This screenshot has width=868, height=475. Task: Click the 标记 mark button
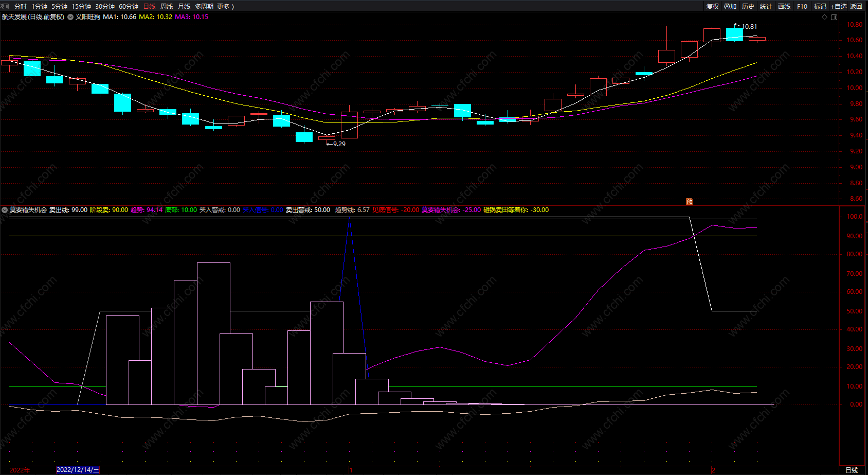click(820, 7)
